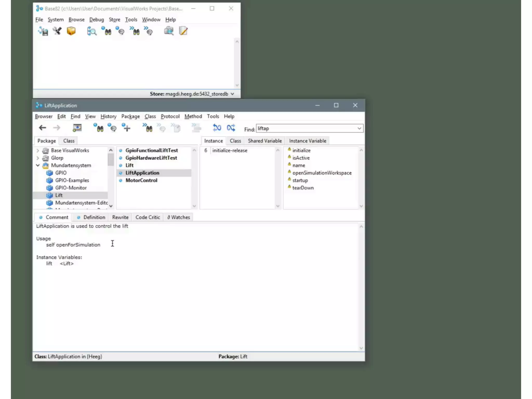Click the back arrow in browser toolbar
This screenshot has width=532, height=399.
pyautogui.click(x=42, y=128)
